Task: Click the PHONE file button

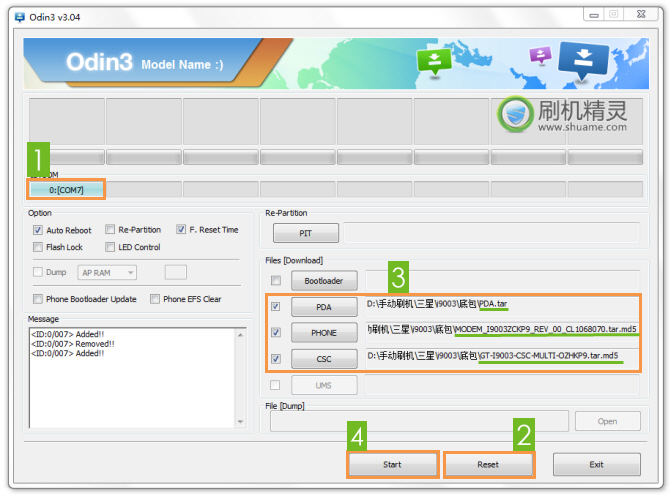Action: pos(324,333)
